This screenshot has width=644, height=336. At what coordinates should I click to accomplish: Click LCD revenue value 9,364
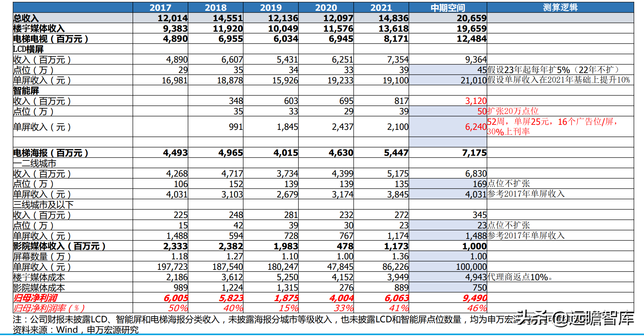click(476, 60)
